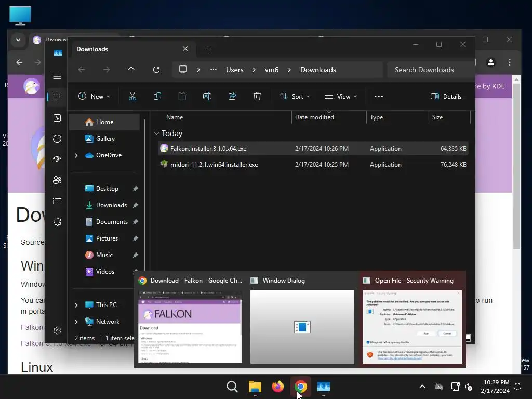Open Chrome three-dot menu
Viewport: 532px width, 399px height.
coord(509,62)
